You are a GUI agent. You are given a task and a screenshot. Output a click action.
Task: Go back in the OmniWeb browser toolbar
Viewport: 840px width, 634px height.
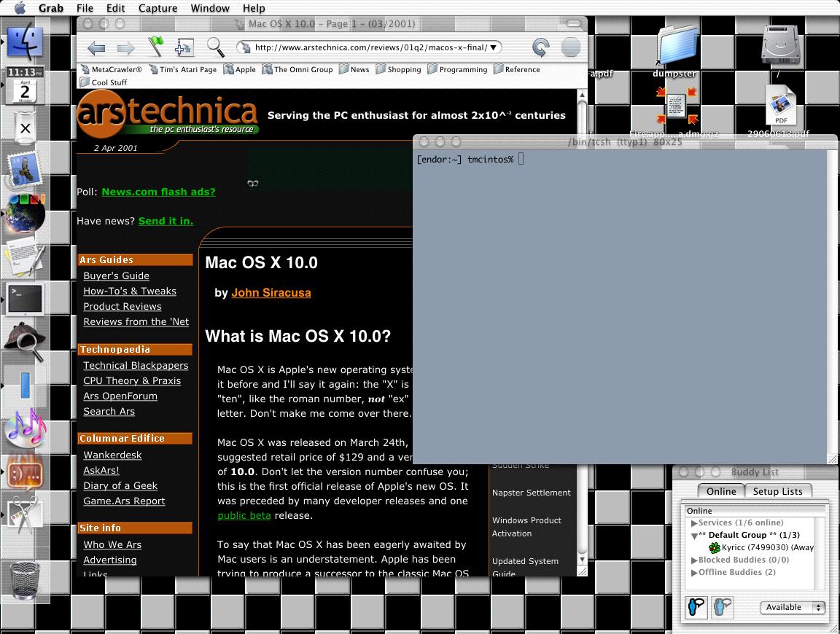[x=96, y=48]
